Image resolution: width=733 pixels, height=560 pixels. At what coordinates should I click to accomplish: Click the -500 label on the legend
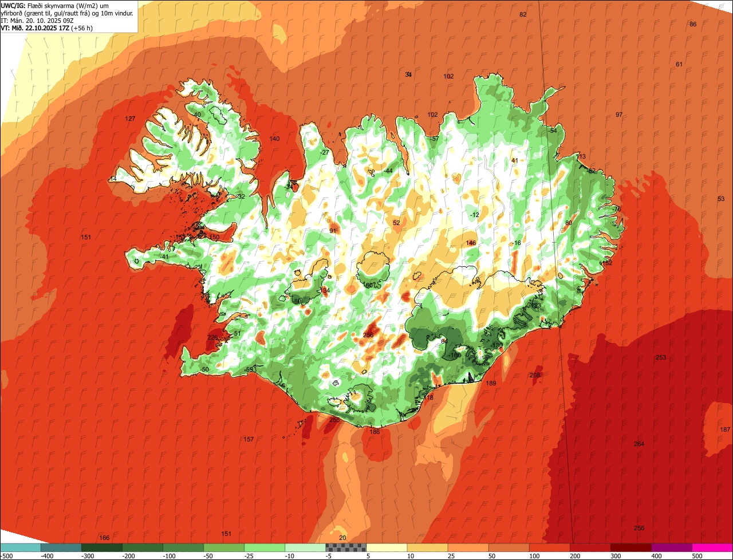pos(7,556)
